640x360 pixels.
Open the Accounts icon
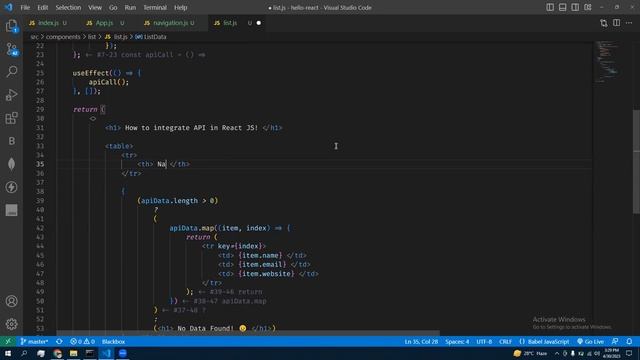pyautogui.click(x=11, y=301)
